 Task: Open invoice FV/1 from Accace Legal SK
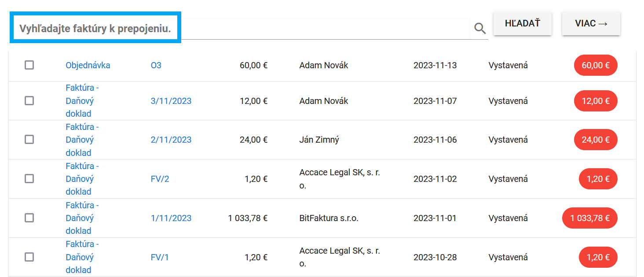coord(160,257)
